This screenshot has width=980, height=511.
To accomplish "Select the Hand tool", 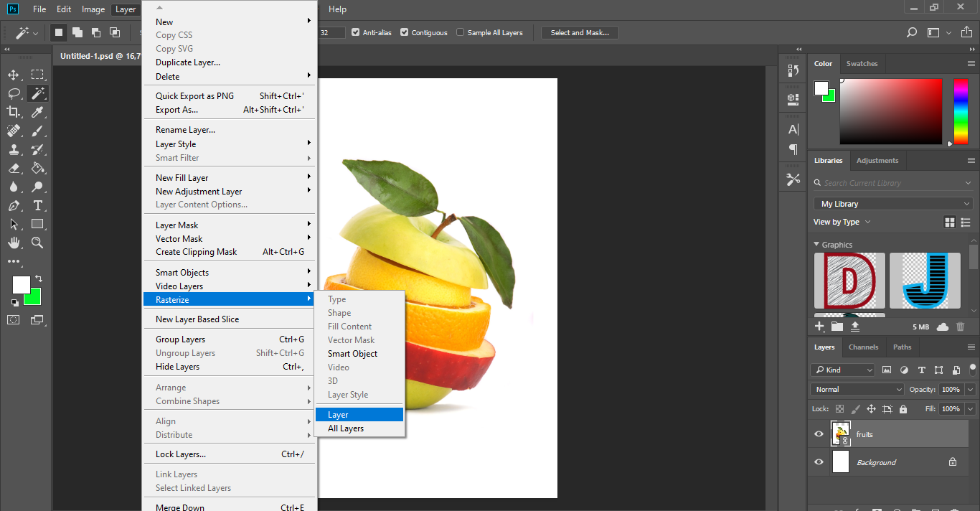I will [14, 243].
